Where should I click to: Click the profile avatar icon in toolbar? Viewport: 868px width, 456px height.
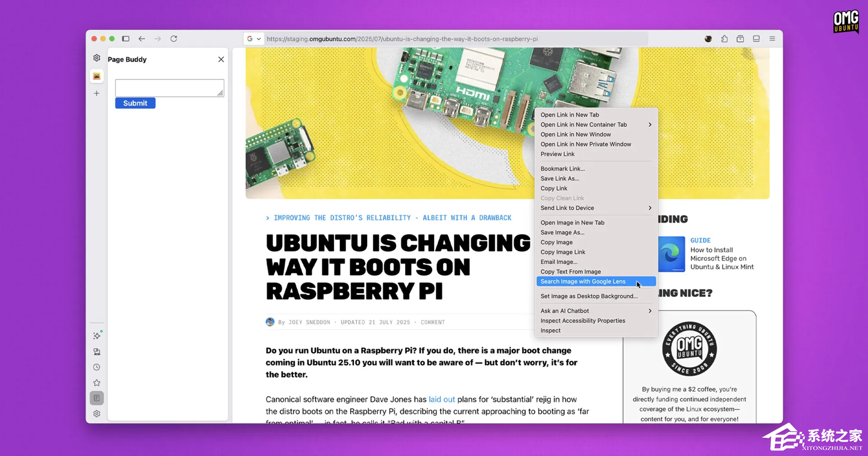click(708, 39)
